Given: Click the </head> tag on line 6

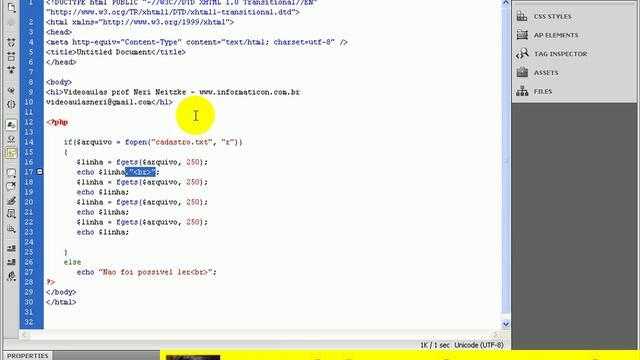Looking at the screenshot, I should point(61,62).
